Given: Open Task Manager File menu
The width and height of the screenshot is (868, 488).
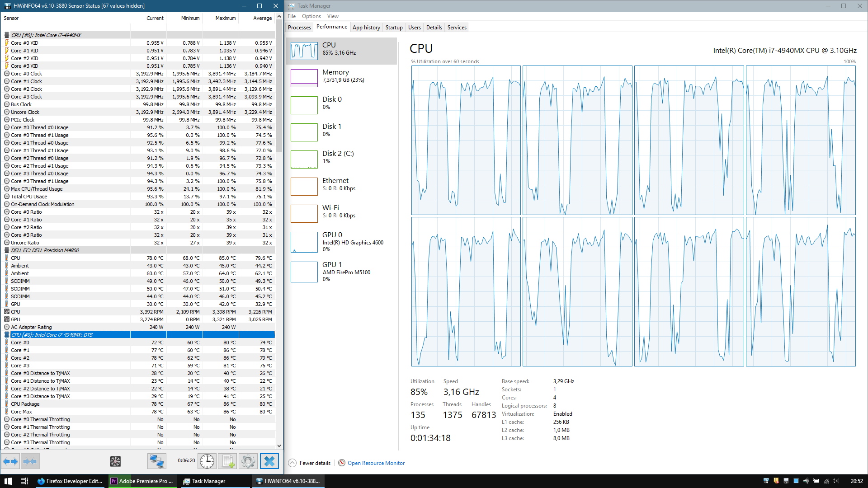Looking at the screenshot, I should 292,16.
